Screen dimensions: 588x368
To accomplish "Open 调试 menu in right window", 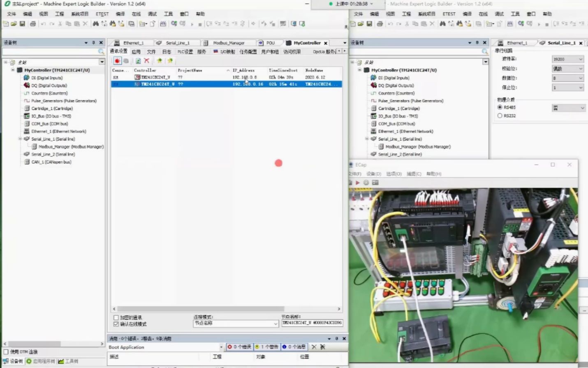I will point(499,14).
